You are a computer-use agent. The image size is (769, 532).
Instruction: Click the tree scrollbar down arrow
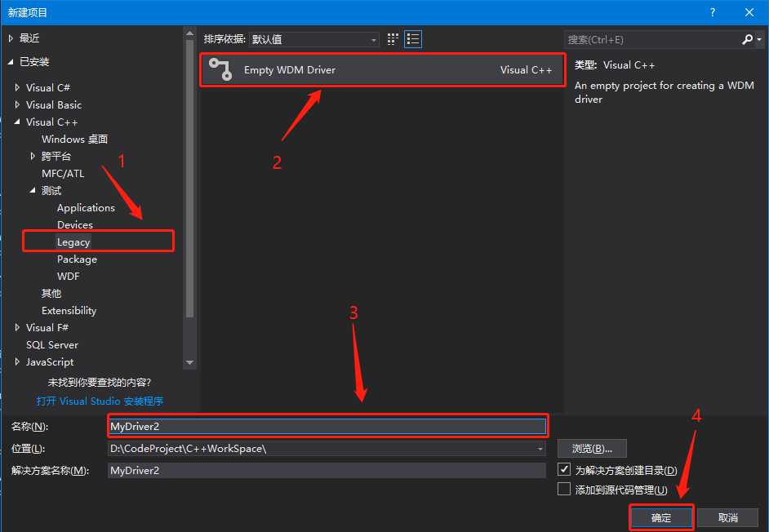tap(189, 363)
